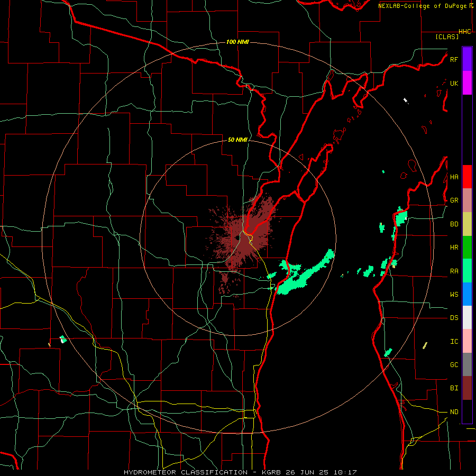Click the 100 NMI range ring label

237,42
